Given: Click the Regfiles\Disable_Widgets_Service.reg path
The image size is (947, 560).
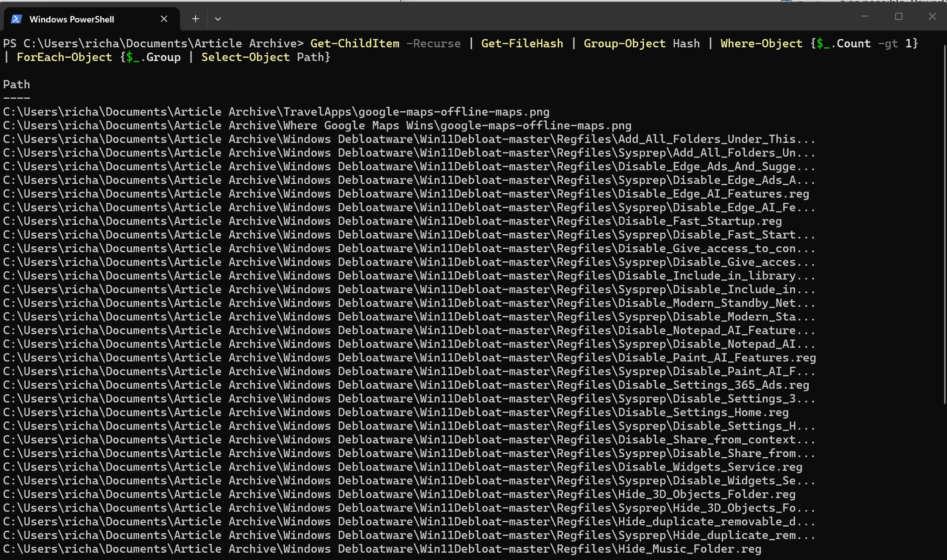Looking at the screenshot, I should 402,466.
